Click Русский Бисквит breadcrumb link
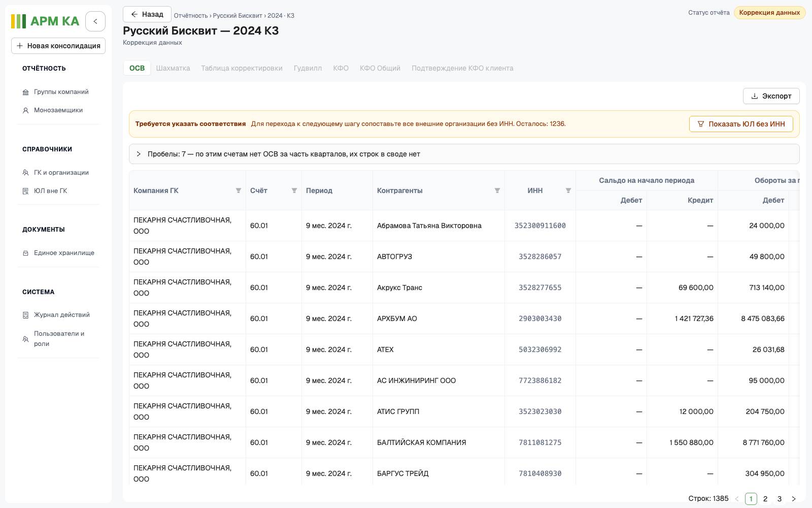 [x=238, y=16]
